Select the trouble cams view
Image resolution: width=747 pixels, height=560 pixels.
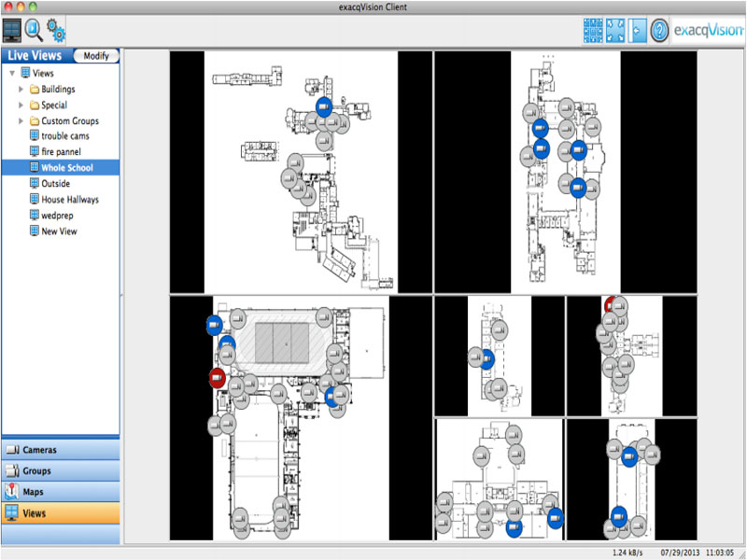point(64,136)
